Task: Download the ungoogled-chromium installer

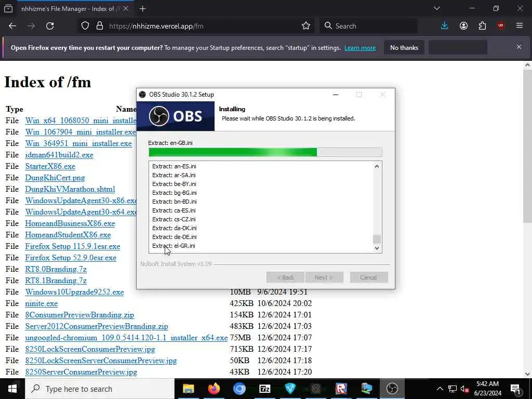Action: click(x=126, y=338)
